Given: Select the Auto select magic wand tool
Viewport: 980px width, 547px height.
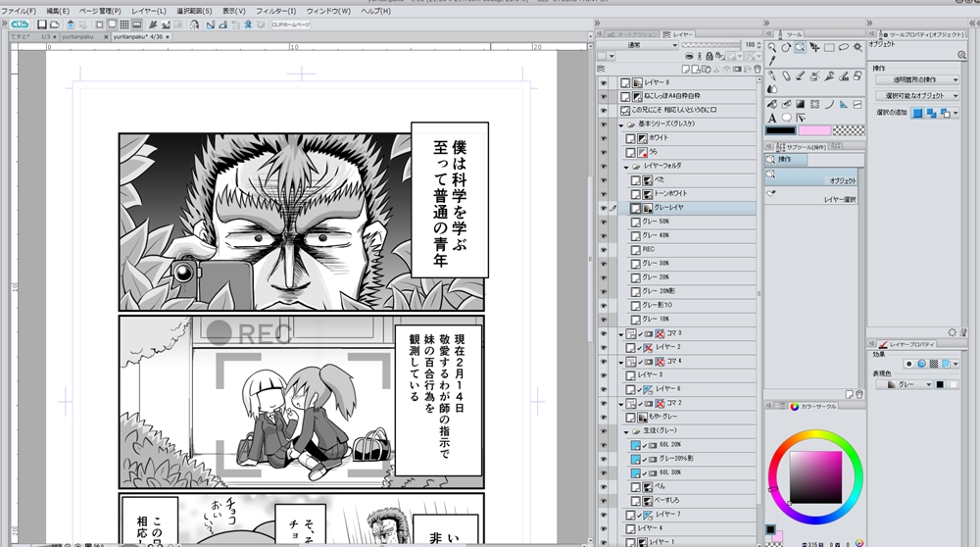Looking at the screenshot, I should coord(857,47).
